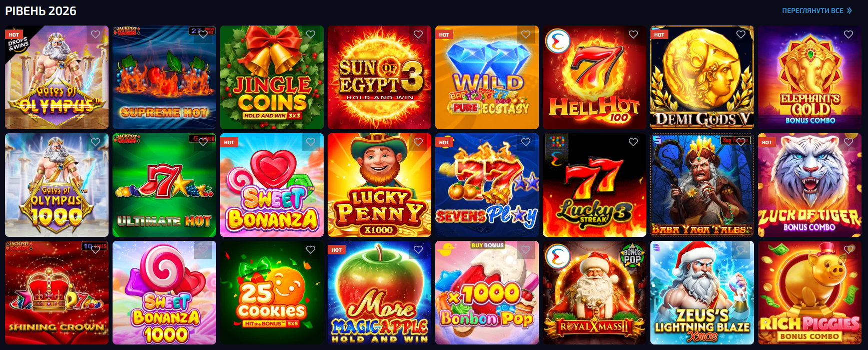
Task: Toggle favorite heart on Elephant's Gold
Action: (x=848, y=35)
